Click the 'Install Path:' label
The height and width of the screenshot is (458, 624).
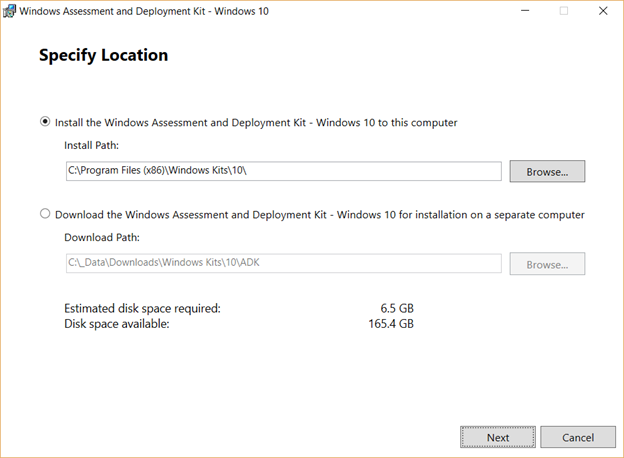click(x=92, y=145)
